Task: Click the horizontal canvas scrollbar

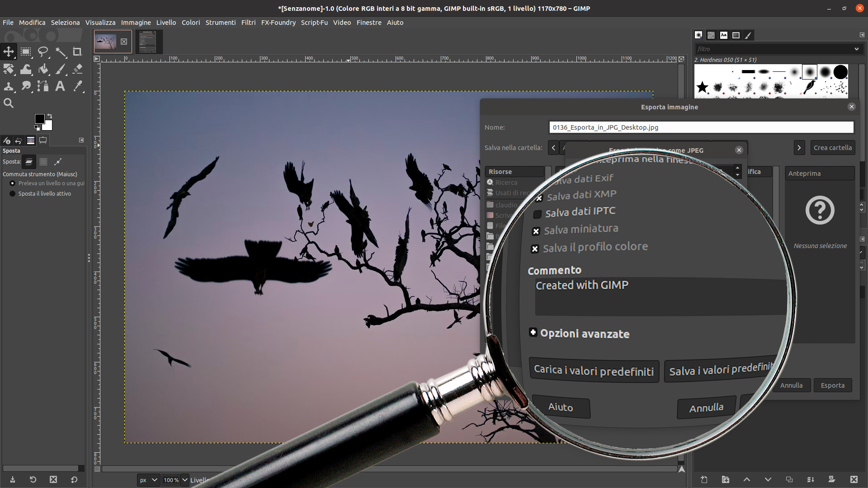Action: [389, 469]
